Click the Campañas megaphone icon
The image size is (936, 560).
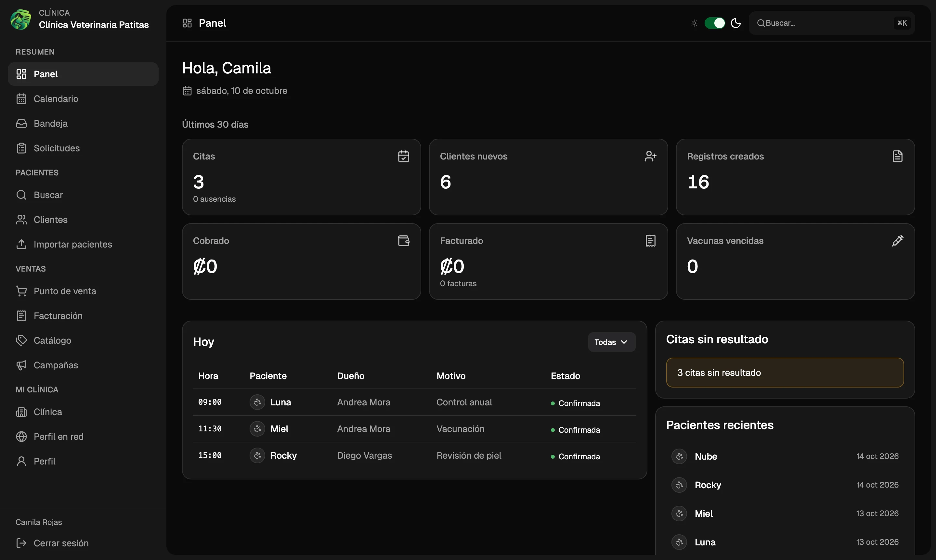pyautogui.click(x=21, y=365)
